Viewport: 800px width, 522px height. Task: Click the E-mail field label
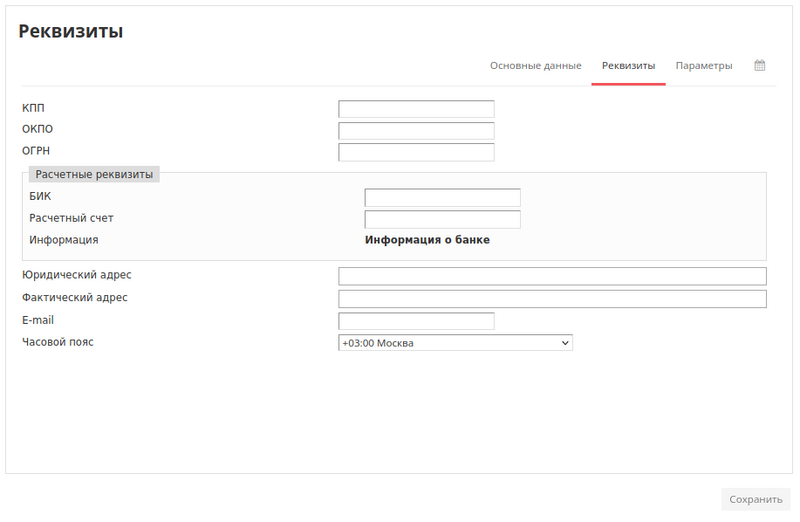[38, 320]
